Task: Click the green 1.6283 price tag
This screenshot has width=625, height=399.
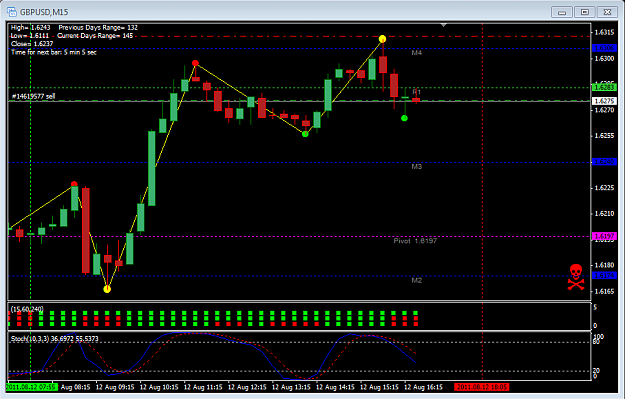Action: [604, 87]
